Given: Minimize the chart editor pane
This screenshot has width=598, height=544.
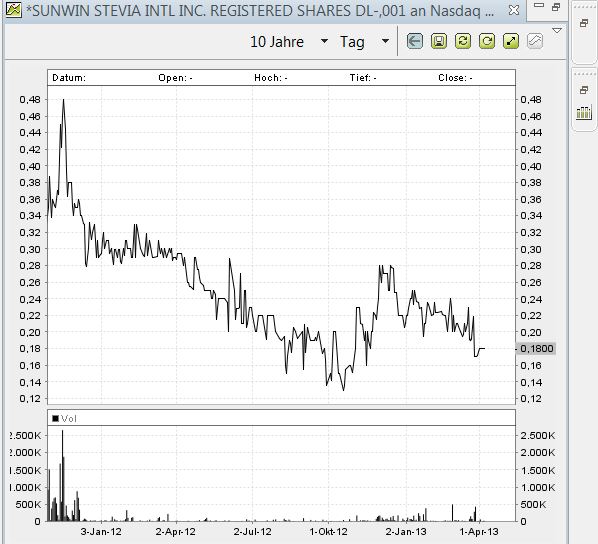Looking at the screenshot, I should click(x=539, y=5).
